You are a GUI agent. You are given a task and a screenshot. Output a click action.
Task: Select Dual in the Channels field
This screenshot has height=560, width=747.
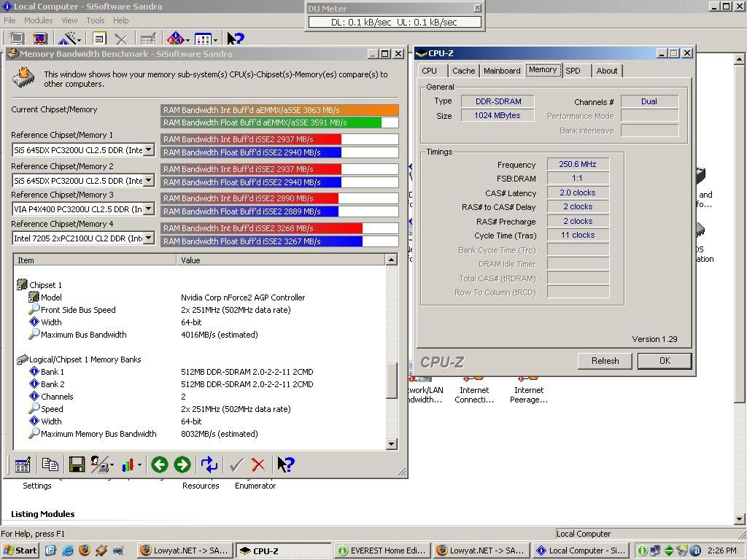click(x=649, y=101)
